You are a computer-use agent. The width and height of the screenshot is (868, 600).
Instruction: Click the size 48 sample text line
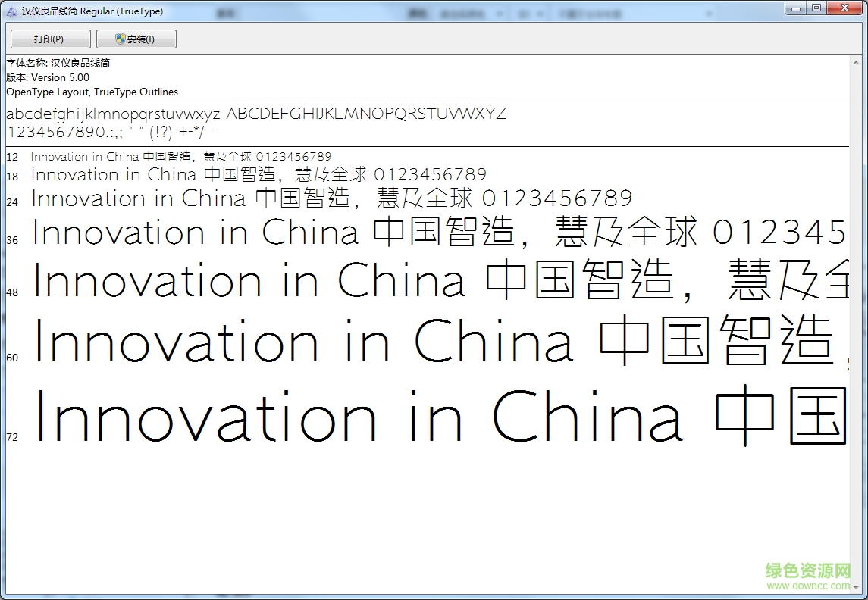click(x=440, y=281)
